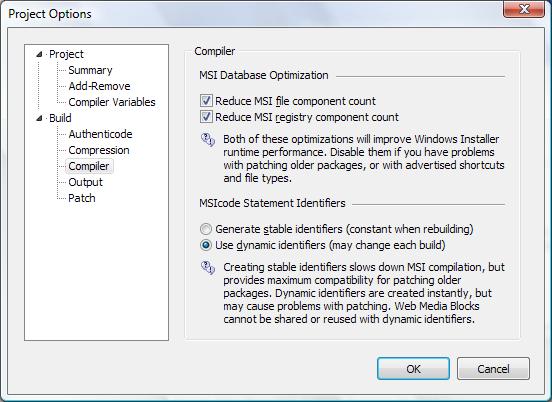Click the OK button

pyautogui.click(x=413, y=369)
